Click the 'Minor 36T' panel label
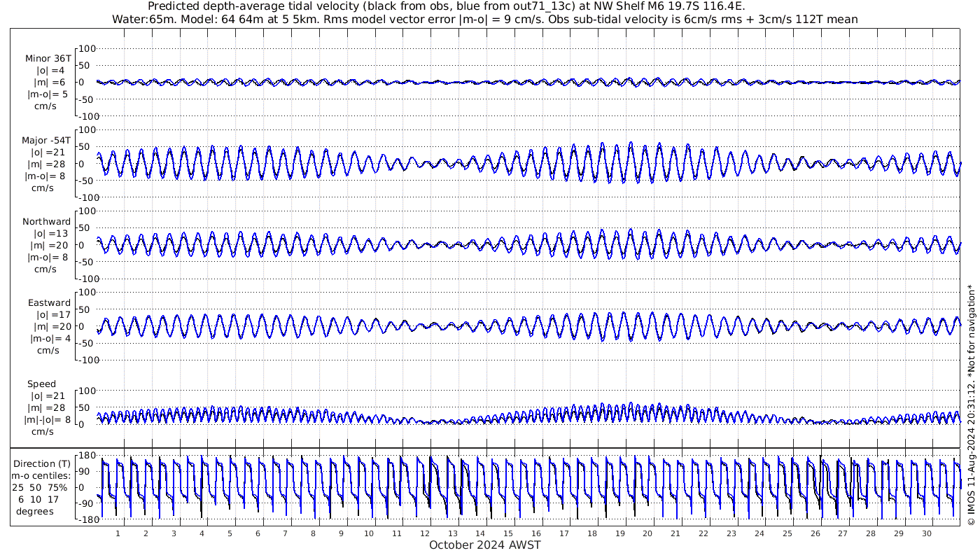980x560 pixels. tap(48, 59)
